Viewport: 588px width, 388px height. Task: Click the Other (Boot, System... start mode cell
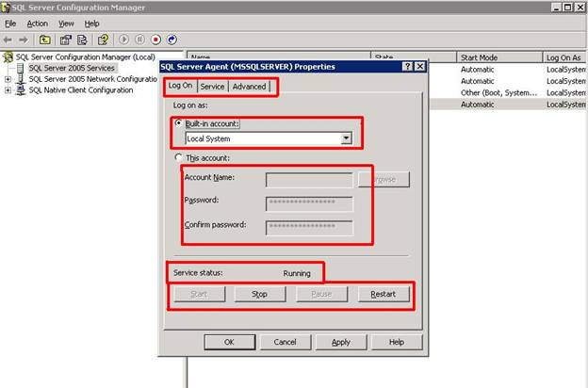point(499,92)
